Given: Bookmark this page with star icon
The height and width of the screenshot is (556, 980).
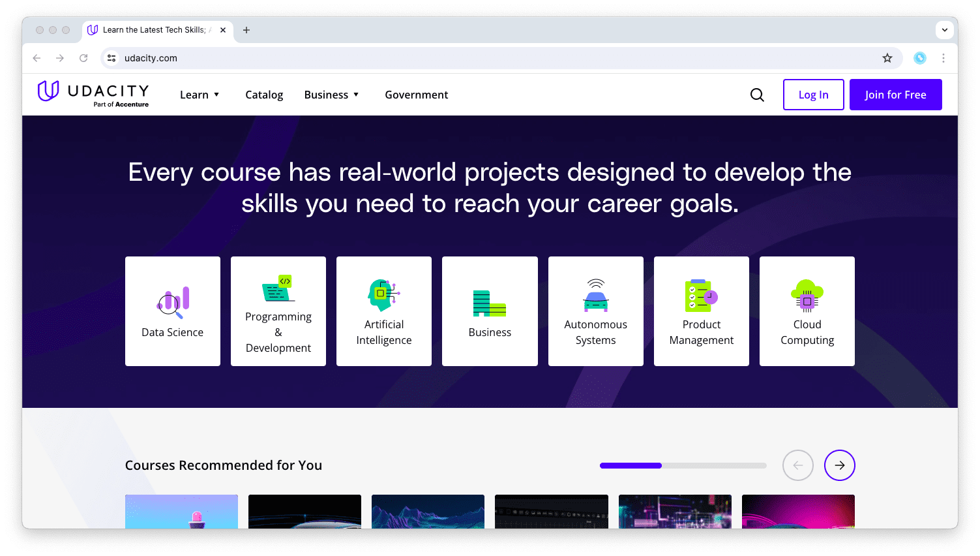Looking at the screenshot, I should coord(887,58).
